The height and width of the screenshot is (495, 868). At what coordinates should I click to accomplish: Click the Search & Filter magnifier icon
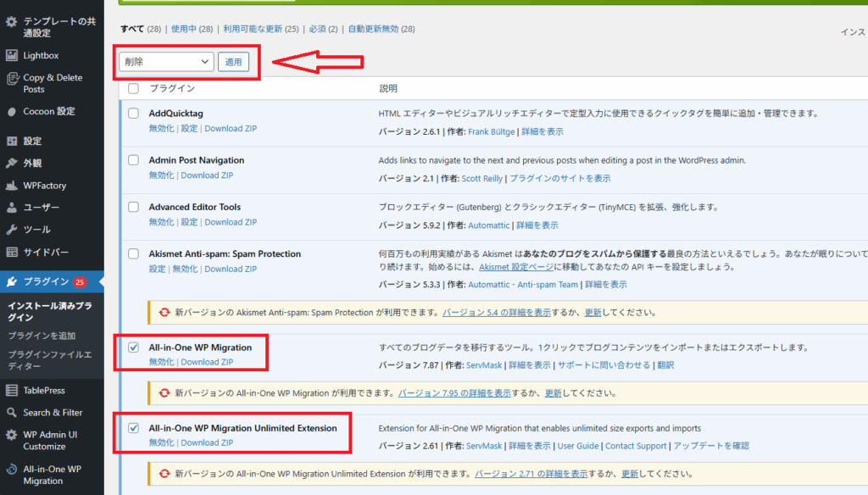coord(12,413)
